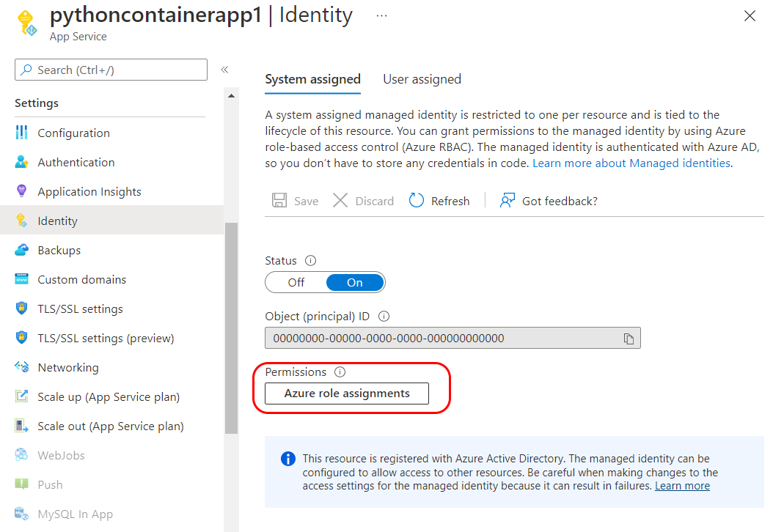Follow the Learn more link in info banner
This screenshot has width=773, height=532.
(x=682, y=486)
